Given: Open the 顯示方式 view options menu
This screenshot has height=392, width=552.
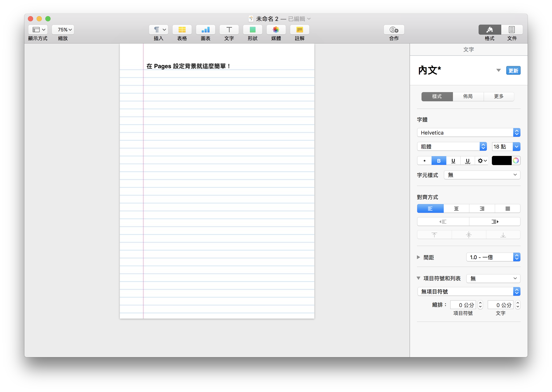Looking at the screenshot, I should [38, 30].
